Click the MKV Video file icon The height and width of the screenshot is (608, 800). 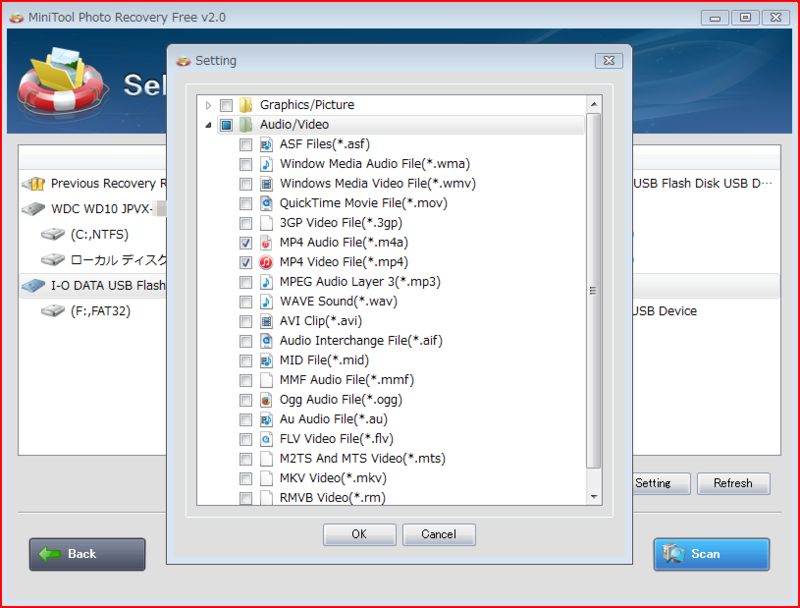[266, 478]
